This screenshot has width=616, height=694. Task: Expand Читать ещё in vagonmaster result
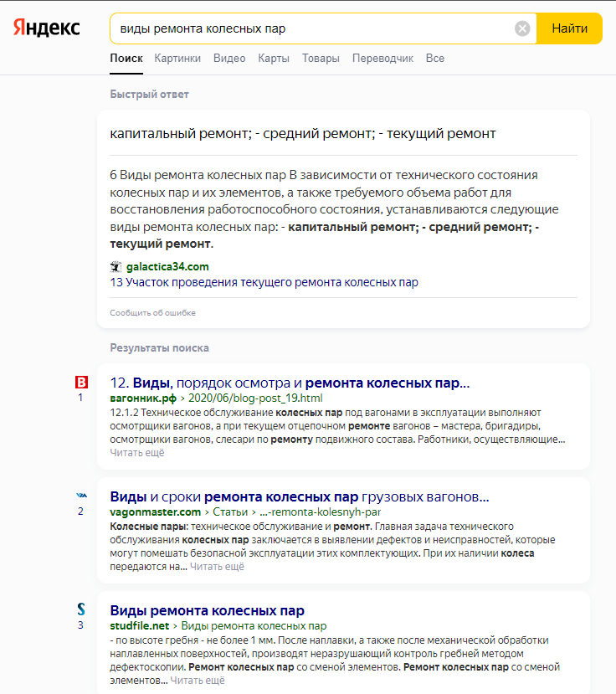click(x=217, y=567)
